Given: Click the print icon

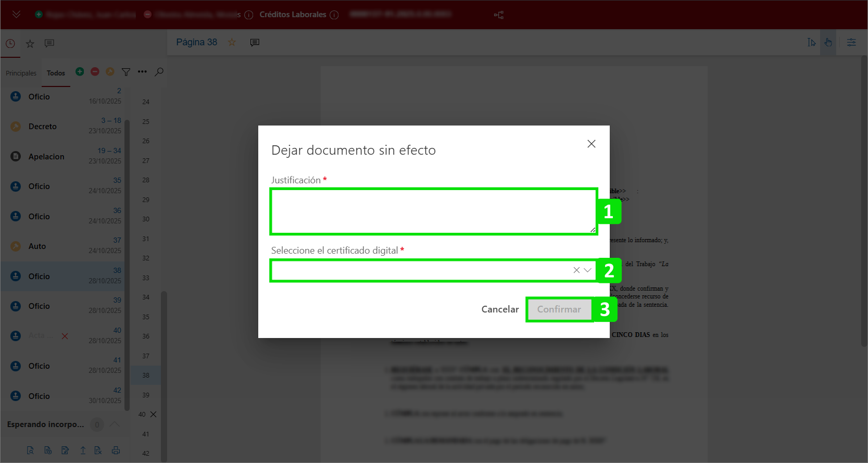Looking at the screenshot, I should pos(116,451).
